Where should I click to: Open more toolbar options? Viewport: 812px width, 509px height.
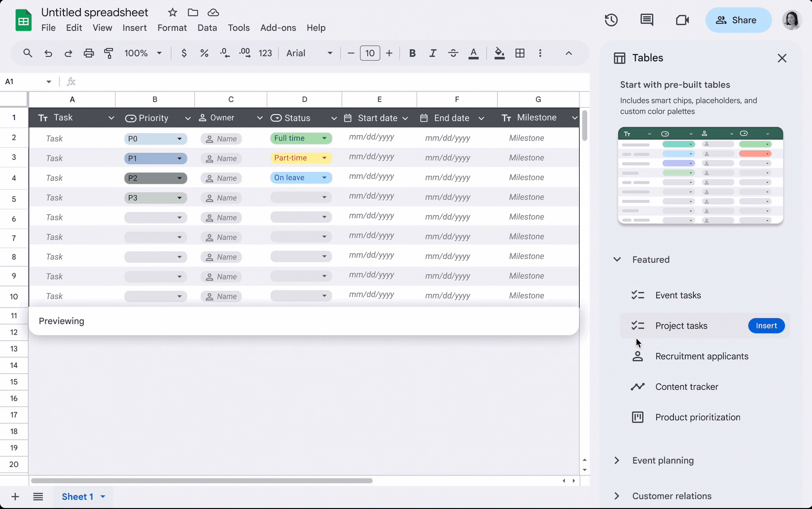(540, 53)
